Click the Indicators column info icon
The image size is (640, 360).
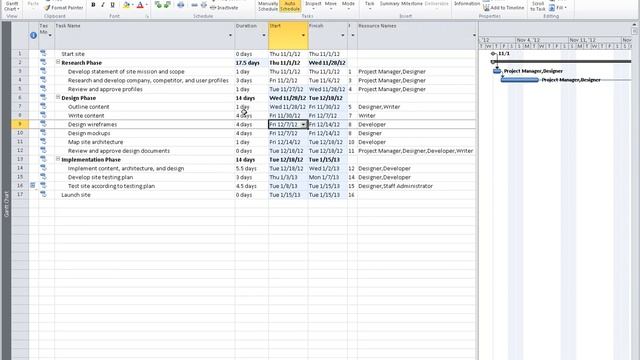[x=33, y=36]
